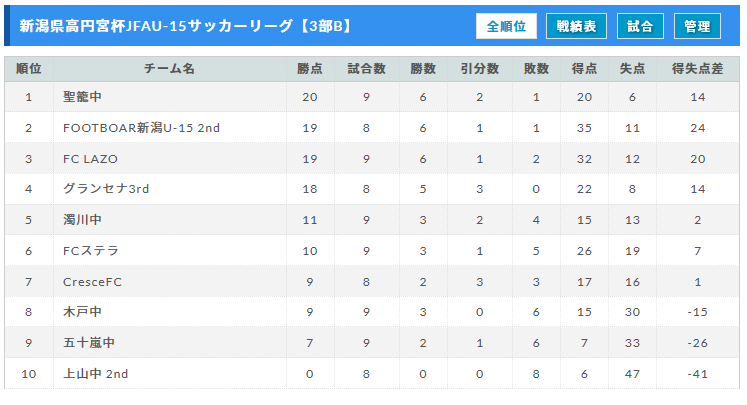This screenshot has height=405, width=747.
Task: Click the 試合数 column header
Action: 367,69
